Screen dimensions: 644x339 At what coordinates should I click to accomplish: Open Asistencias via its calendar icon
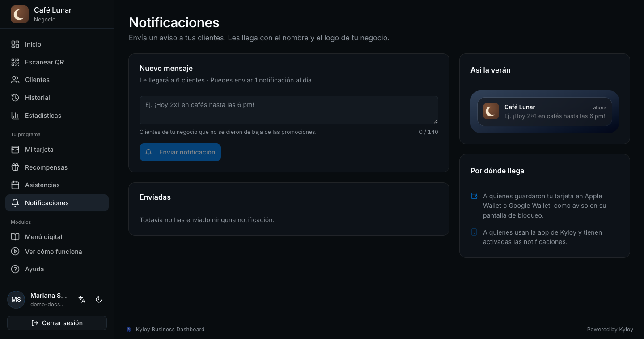[15, 185]
